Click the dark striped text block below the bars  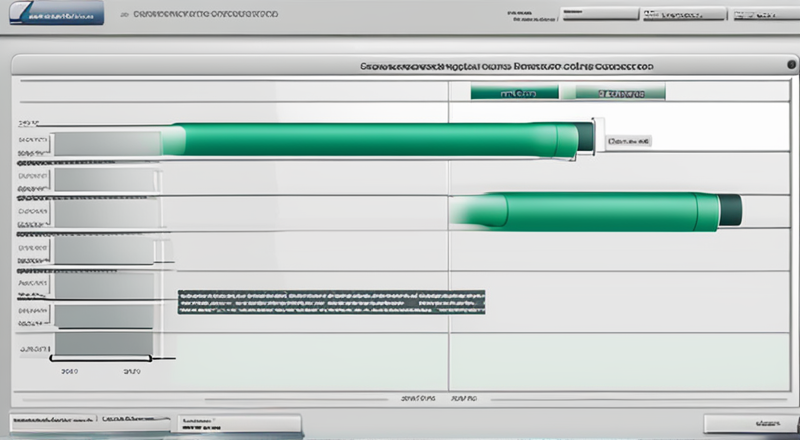point(332,302)
